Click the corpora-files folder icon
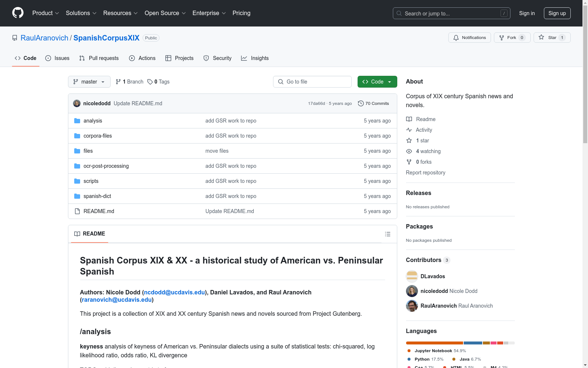 (77, 136)
